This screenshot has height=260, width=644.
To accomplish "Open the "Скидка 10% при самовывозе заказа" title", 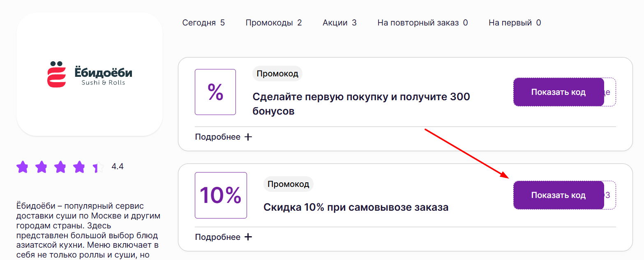I will (x=355, y=207).
